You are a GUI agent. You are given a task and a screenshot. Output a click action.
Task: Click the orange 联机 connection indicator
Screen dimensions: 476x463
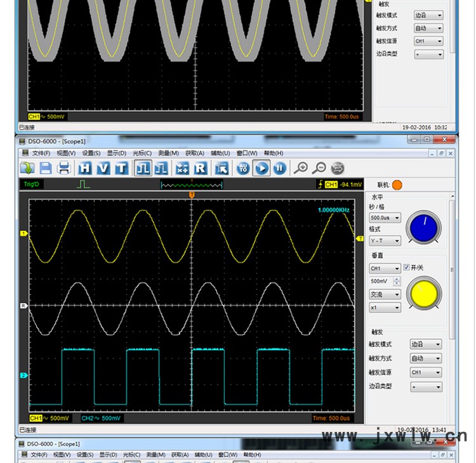397,185
